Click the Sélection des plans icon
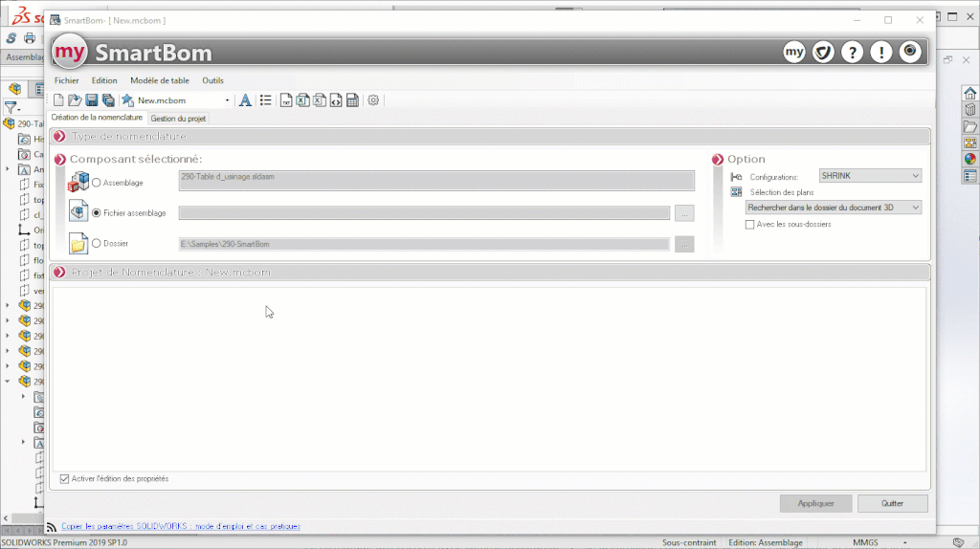 click(x=736, y=192)
